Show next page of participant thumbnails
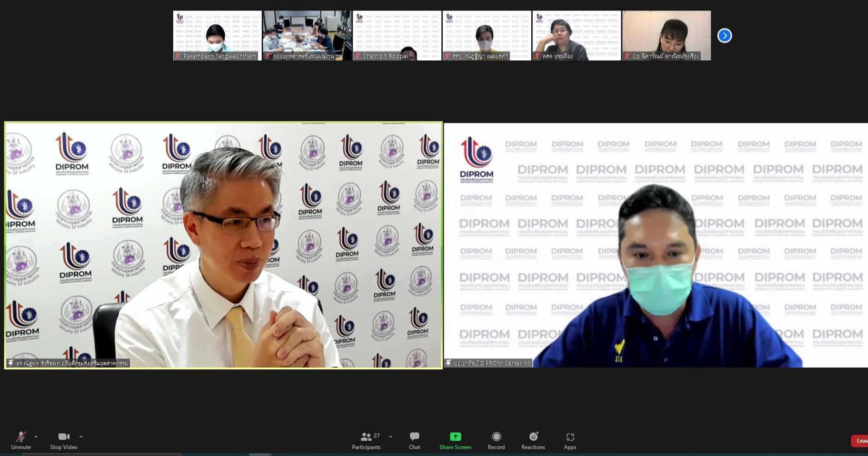The height and width of the screenshot is (456, 868). 724,35
